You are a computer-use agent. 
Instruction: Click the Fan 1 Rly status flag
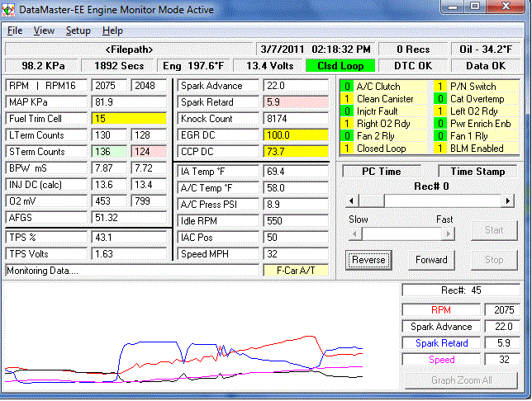[476, 136]
